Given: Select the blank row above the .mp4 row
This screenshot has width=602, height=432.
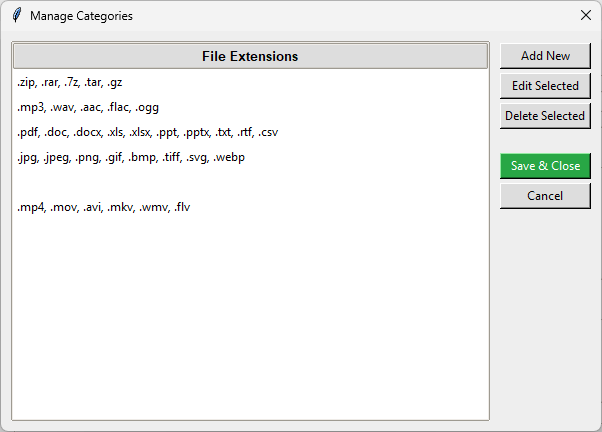Looking at the screenshot, I should 250,182.
